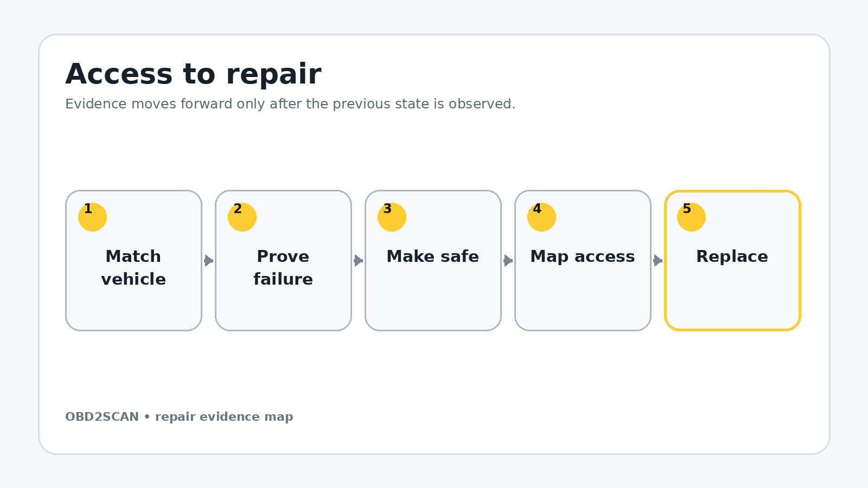Select the Make safe step card
868x488 pixels.
tap(433, 260)
